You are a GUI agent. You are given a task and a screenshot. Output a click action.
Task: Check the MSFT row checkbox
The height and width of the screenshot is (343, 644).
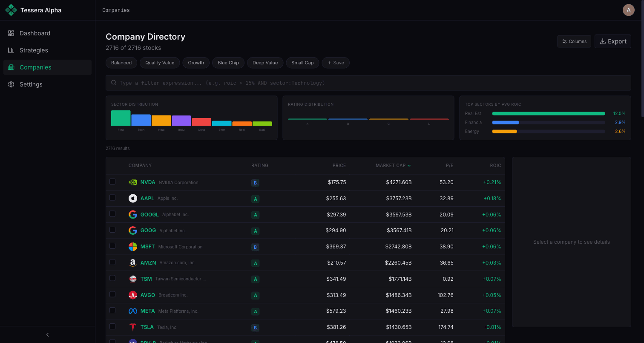[x=112, y=246]
